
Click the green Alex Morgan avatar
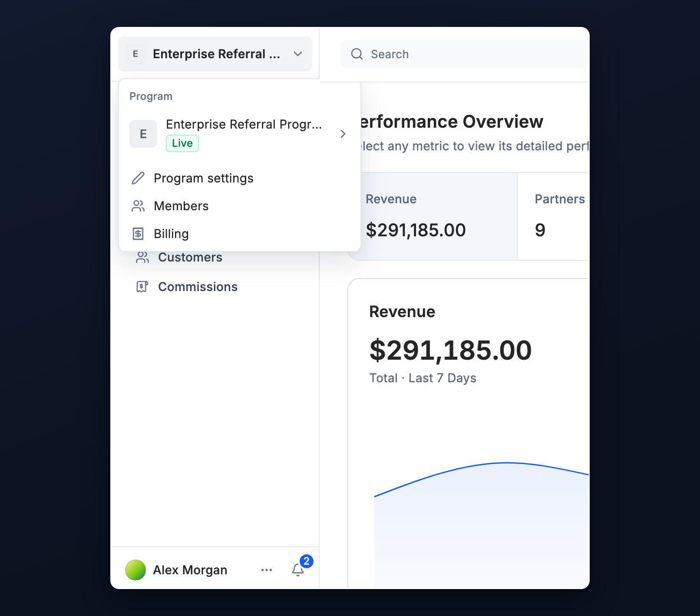(x=135, y=570)
